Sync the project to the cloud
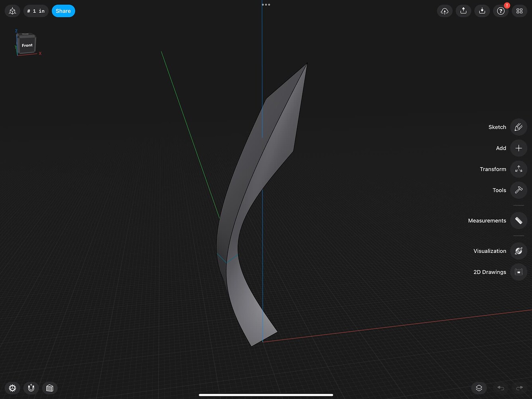532x399 pixels. click(x=445, y=11)
